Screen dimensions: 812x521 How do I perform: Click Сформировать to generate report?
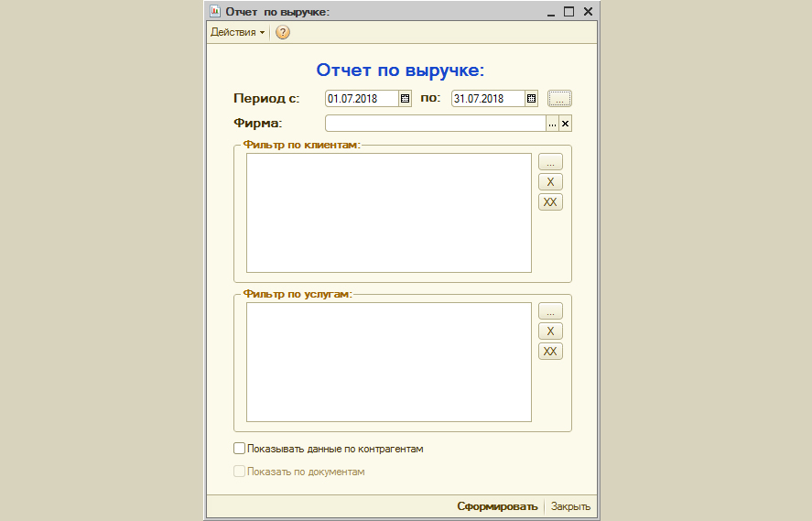coord(497,506)
